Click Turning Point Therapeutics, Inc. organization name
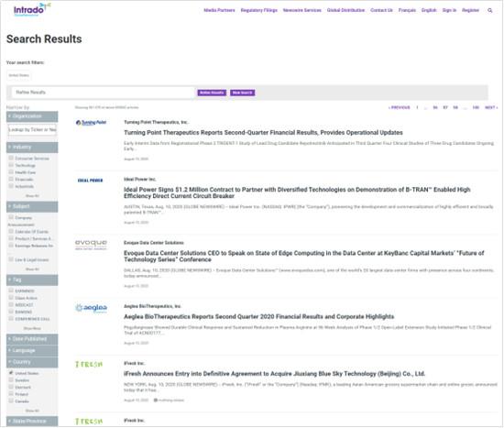The height and width of the screenshot is (428, 504). (x=156, y=122)
